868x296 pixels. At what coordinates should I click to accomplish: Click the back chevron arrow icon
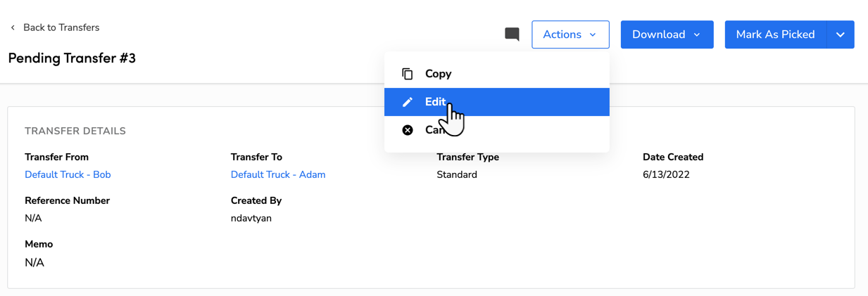pyautogui.click(x=13, y=28)
